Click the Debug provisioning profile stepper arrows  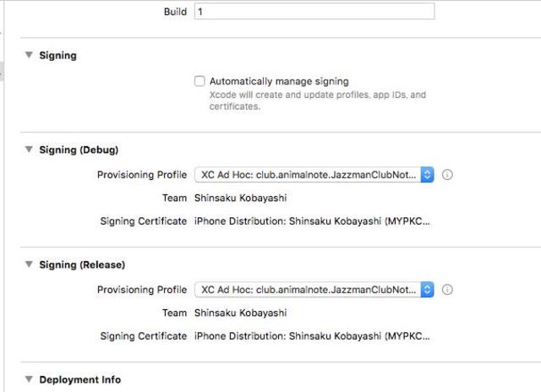(x=427, y=175)
